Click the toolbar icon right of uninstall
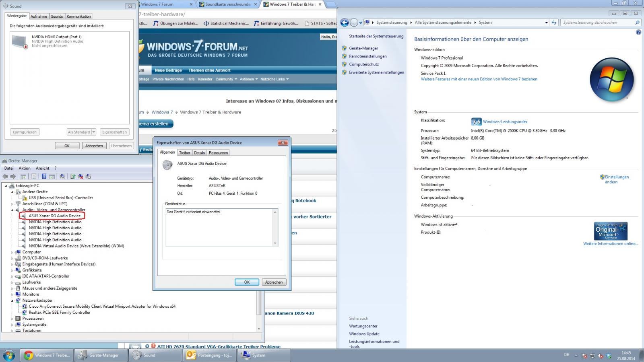The height and width of the screenshot is (362, 644). click(88, 176)
